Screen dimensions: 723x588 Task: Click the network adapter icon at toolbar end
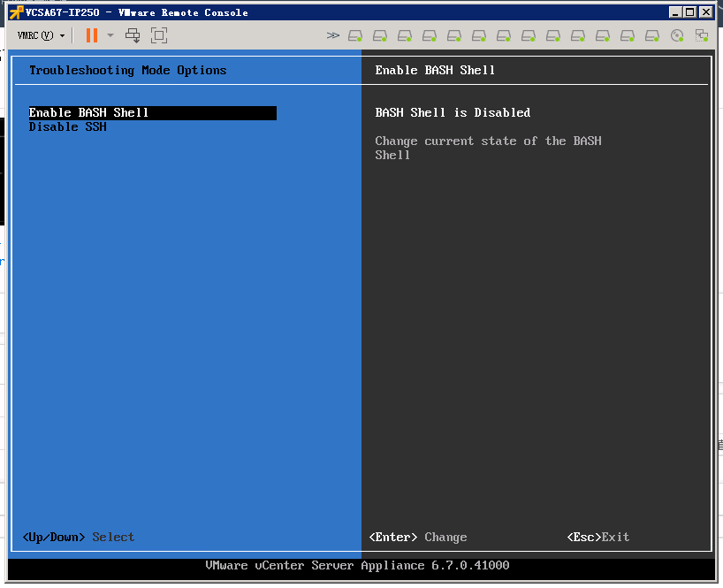[x=702, y=35]
